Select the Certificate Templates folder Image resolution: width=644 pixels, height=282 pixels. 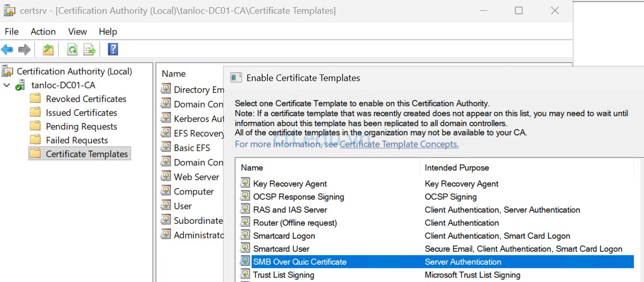(x=87, y=154)
